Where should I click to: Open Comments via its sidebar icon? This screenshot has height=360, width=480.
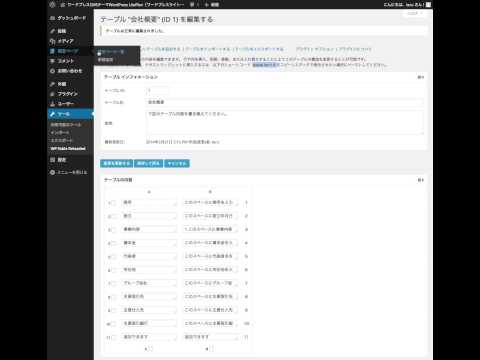click(52, 61)
